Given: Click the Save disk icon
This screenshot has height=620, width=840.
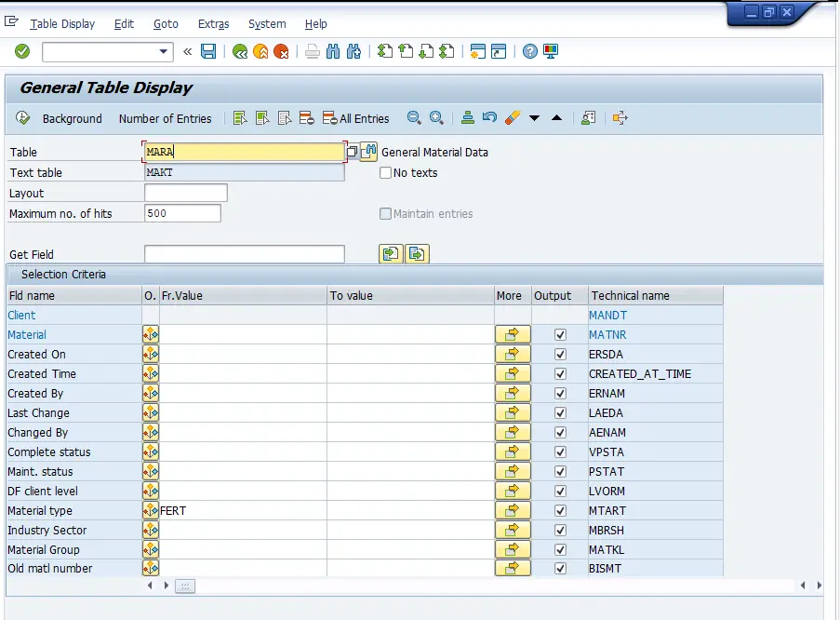Looking at the screenshot, I should tap(208, 51).
